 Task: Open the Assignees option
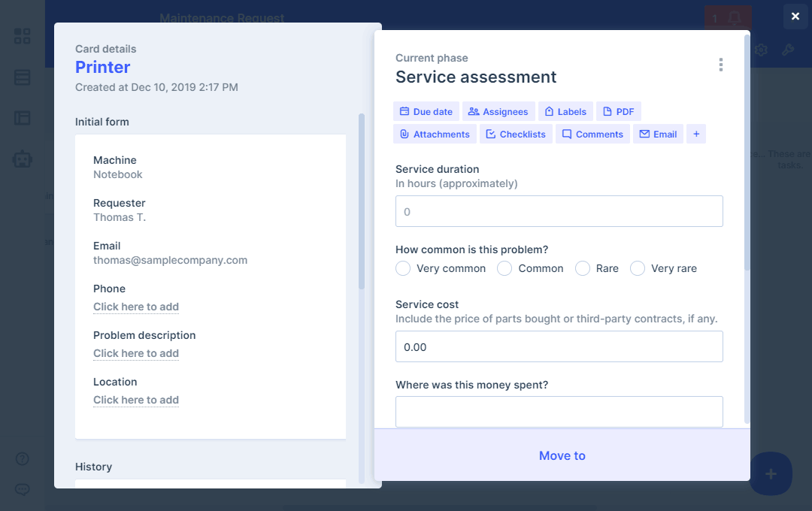[x=498, y=111]
